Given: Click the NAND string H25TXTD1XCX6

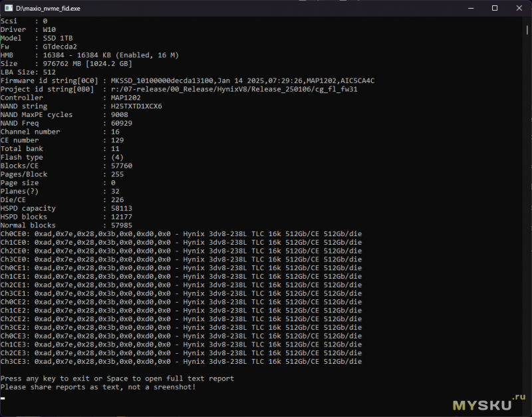Looking at the screenshot, I should 136,106.
